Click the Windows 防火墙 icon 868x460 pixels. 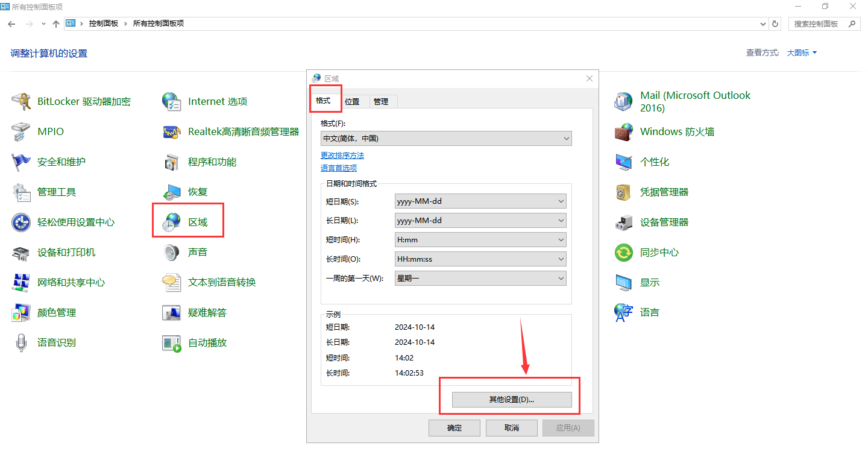(624, 132)
